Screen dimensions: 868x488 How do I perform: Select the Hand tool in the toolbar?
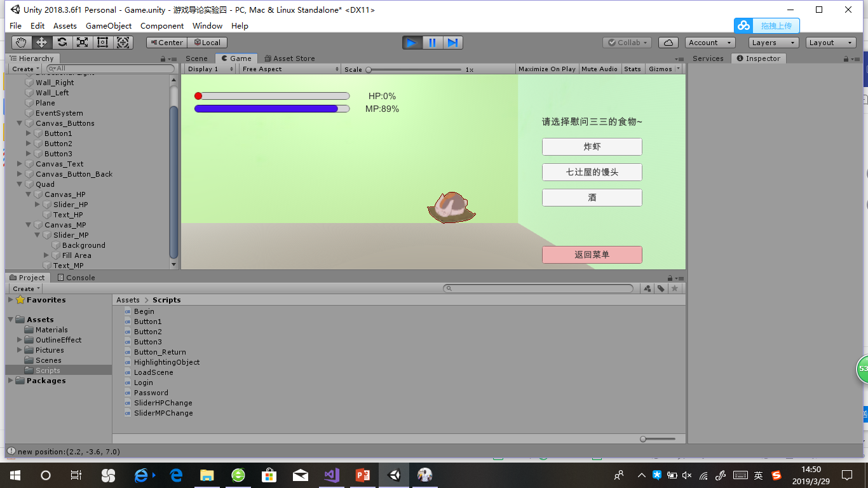(21, 42)
